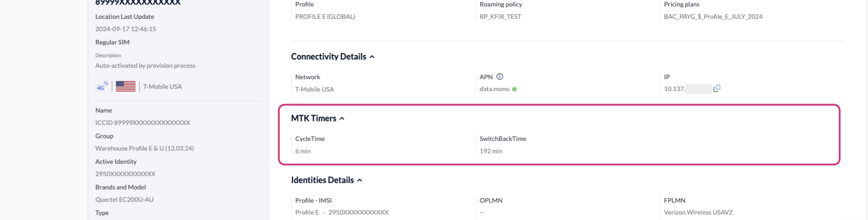Collapse the Identities Details section
Screen dimensions: 868x220
[359, 181]
